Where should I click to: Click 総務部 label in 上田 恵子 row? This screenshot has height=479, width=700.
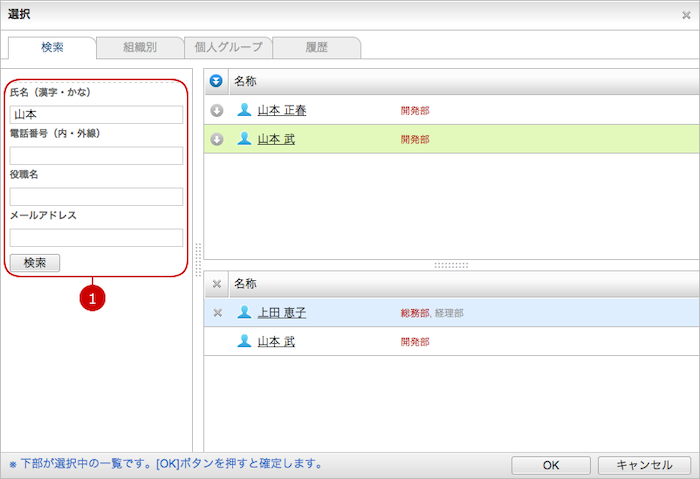click(x=415, y=313)
